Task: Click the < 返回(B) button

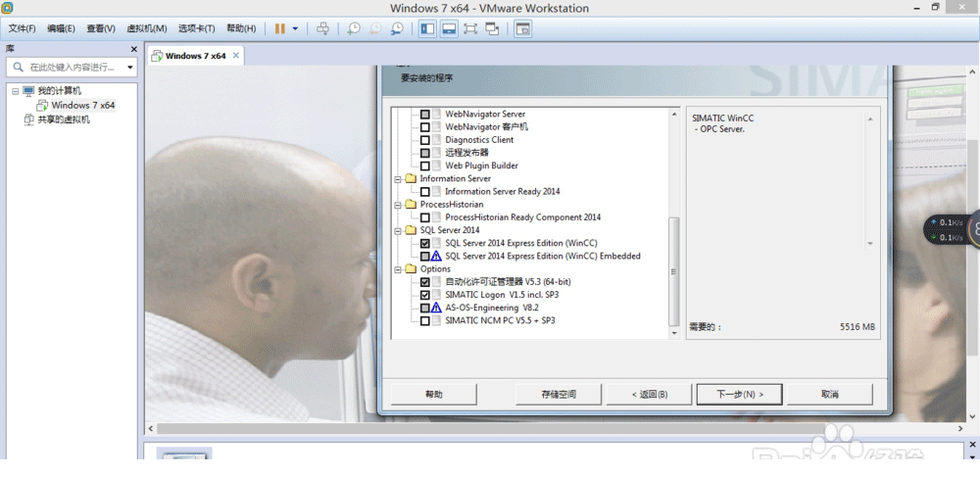Action: point(650,395)
